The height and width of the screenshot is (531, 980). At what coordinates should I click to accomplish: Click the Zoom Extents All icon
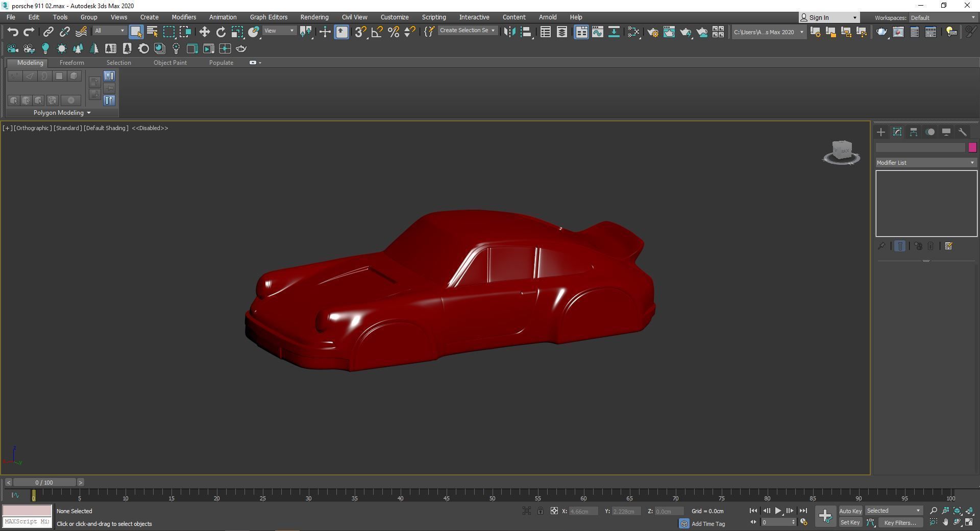coord(969,511)
